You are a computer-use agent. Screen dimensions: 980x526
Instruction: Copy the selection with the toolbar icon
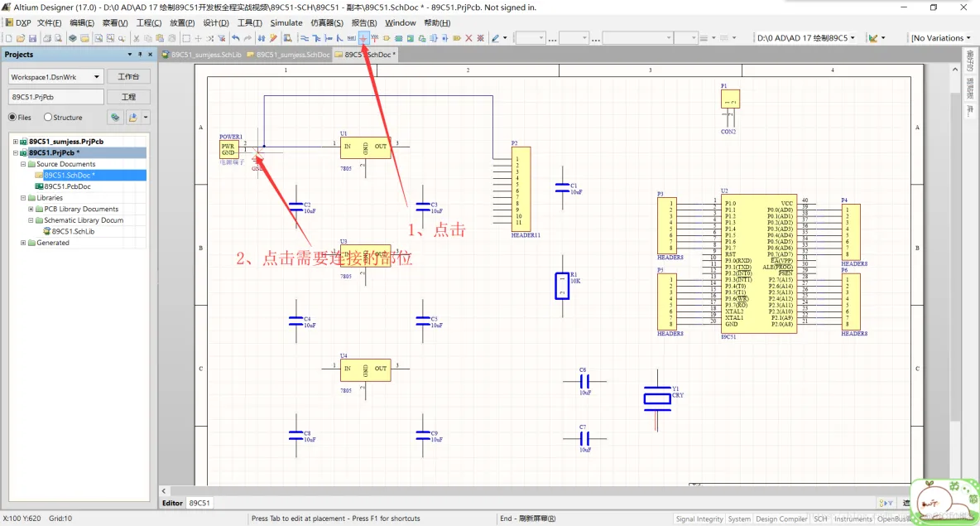tap(147, 38)
